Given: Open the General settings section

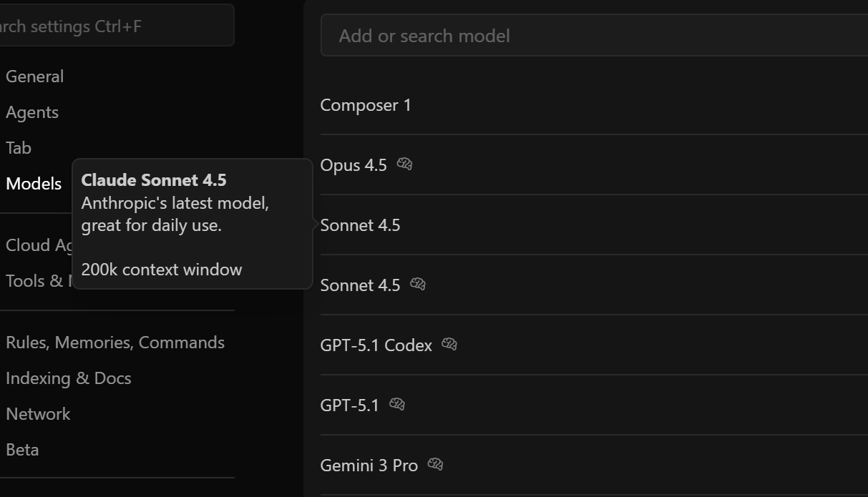Looking at the screenshot, I should pos(34,77).
